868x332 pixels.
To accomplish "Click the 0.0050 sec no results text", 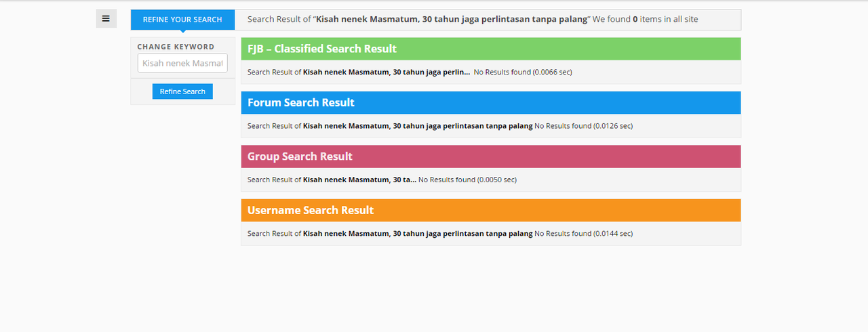I will coord(467,180).
